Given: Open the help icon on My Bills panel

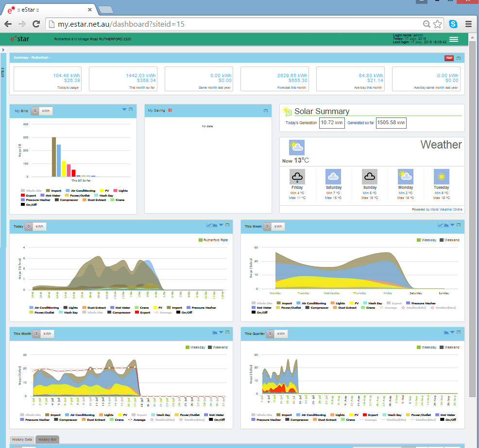Looking at the screenshot, I should point(130,110).
